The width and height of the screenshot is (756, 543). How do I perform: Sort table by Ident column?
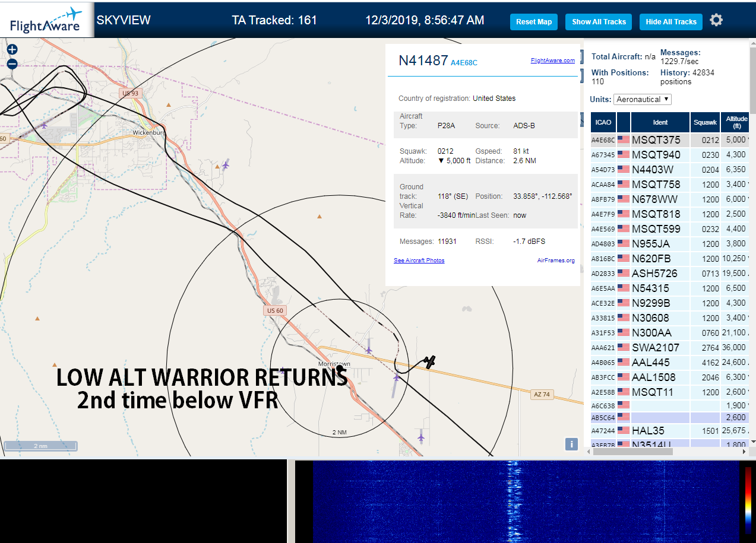660,122
